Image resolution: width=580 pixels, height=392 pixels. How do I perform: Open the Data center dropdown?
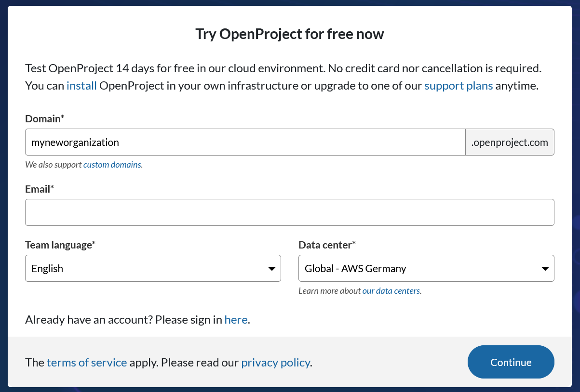(x=426, y=268)
